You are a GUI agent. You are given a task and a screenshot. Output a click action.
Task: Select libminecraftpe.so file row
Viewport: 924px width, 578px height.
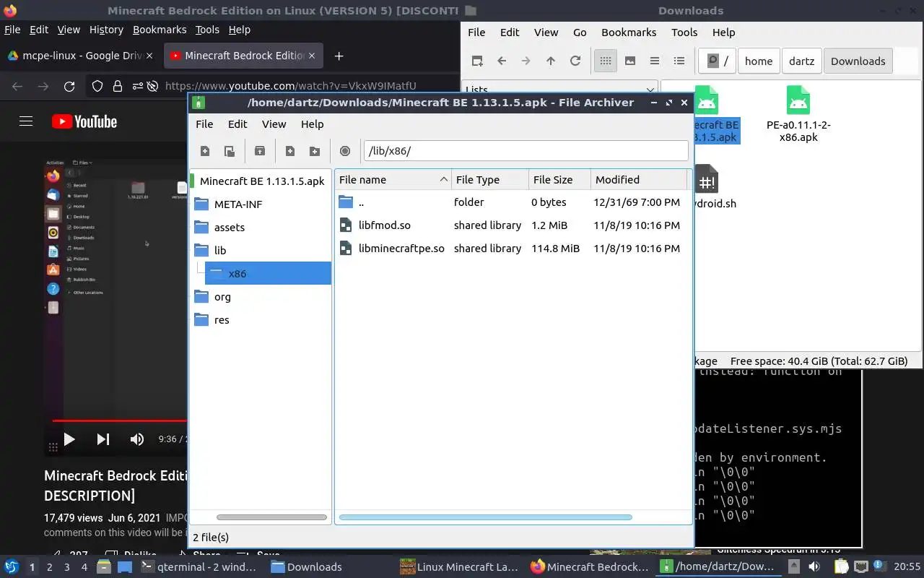tap(512, 249)
